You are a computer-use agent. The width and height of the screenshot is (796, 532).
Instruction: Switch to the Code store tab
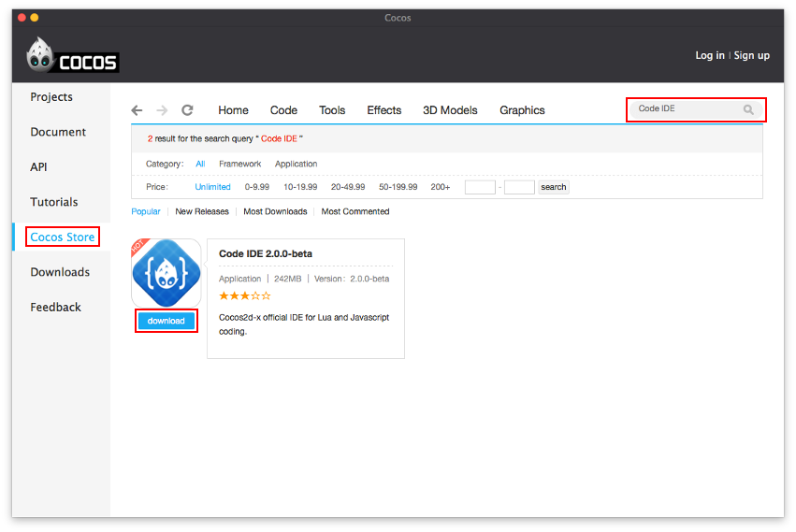tap(283, 110)
